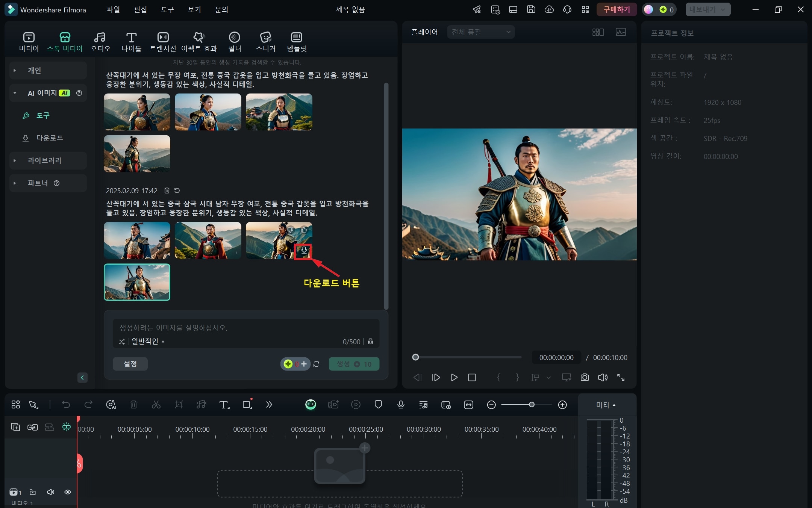The height and width of the screenshot is (508, 812).
Task: Adjust the timeline zoom slider
Action: (x=532, y=405)
